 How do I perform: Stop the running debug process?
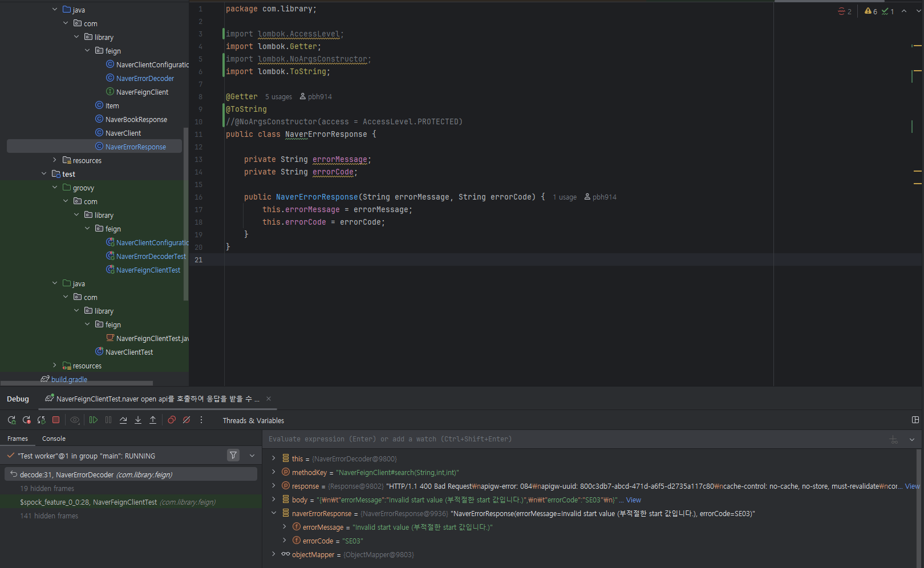[56, 420]
